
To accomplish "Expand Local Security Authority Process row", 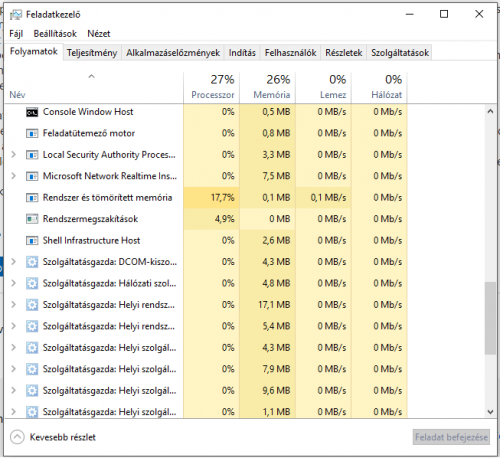I will pyautogui.click(x=13, y=155).
